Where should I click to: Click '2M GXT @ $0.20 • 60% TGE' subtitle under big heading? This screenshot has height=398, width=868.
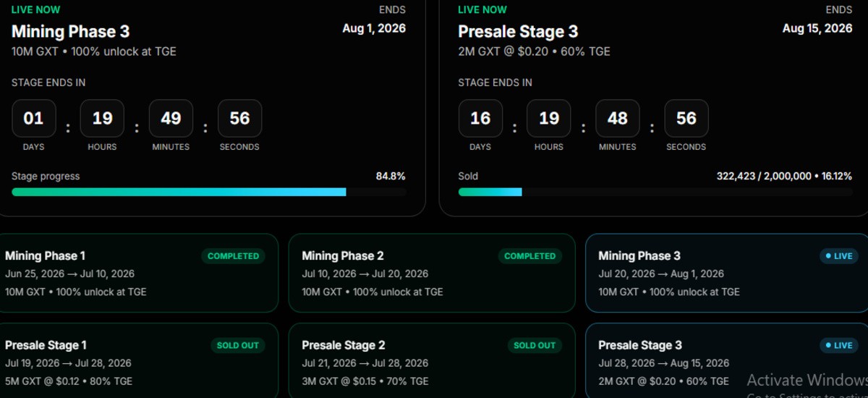tap(535, 51)
